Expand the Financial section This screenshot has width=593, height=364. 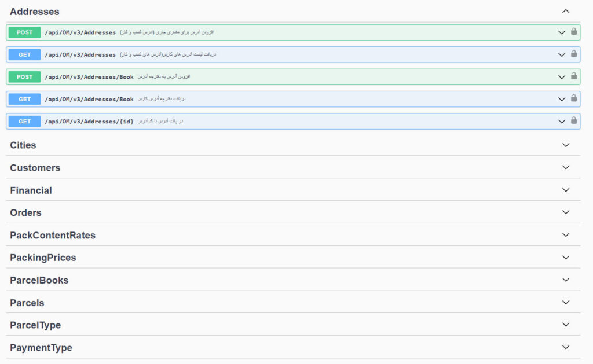click(565, 189)
